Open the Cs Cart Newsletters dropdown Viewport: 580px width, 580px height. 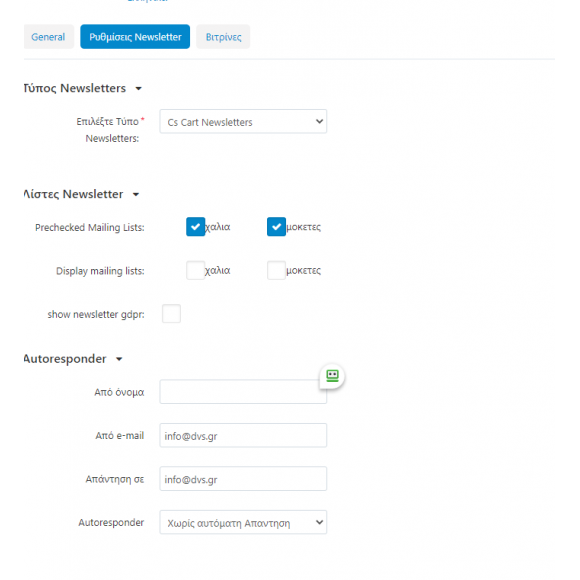click(243, 121)
